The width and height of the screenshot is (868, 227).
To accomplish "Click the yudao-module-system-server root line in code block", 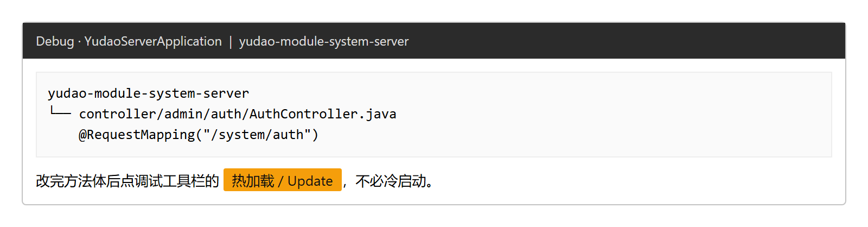I will click(149, 93).
